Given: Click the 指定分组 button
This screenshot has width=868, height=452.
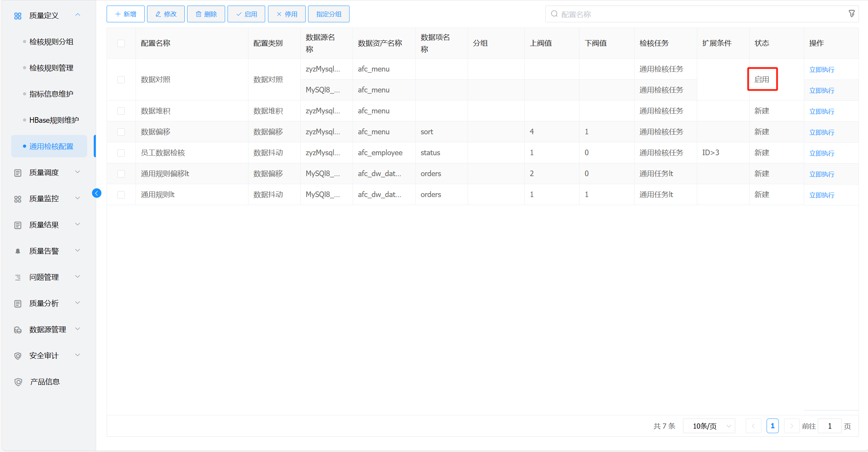Looking at the screenshot, I should click(x=328, y=14).
